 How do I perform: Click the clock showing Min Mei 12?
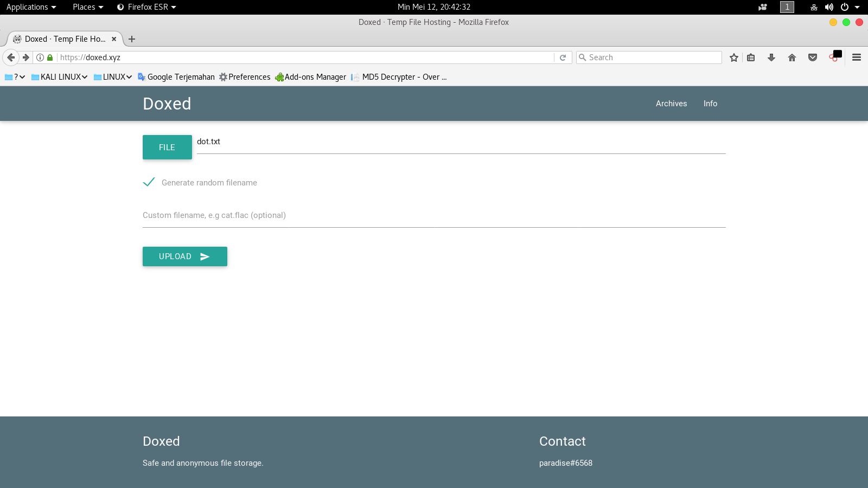coord(434,7)
